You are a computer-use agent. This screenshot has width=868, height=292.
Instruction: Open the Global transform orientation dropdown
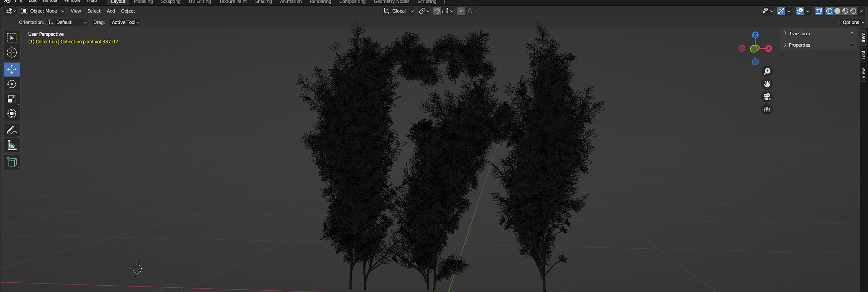(398, 11)
